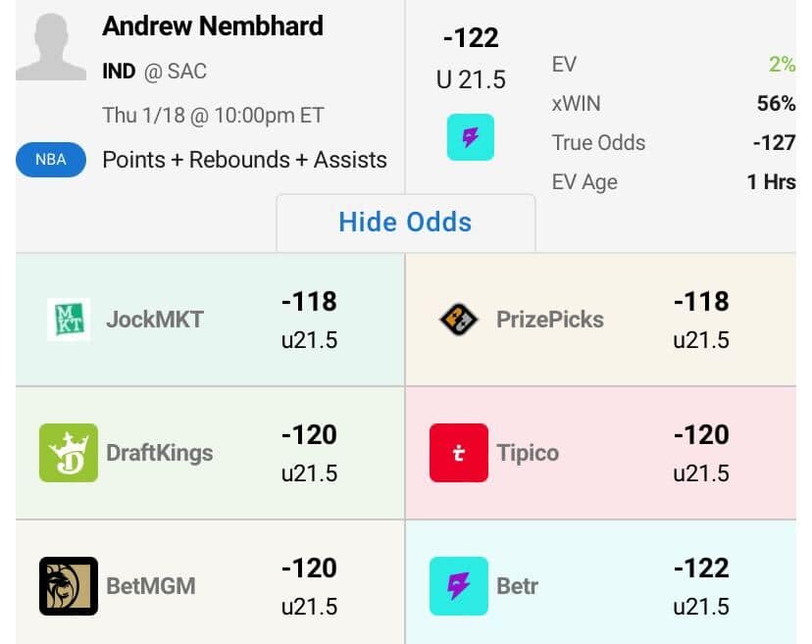Screen dimensions: 812x644
Task: Collapse the list with Hide Odds
Action: point(405,222)
